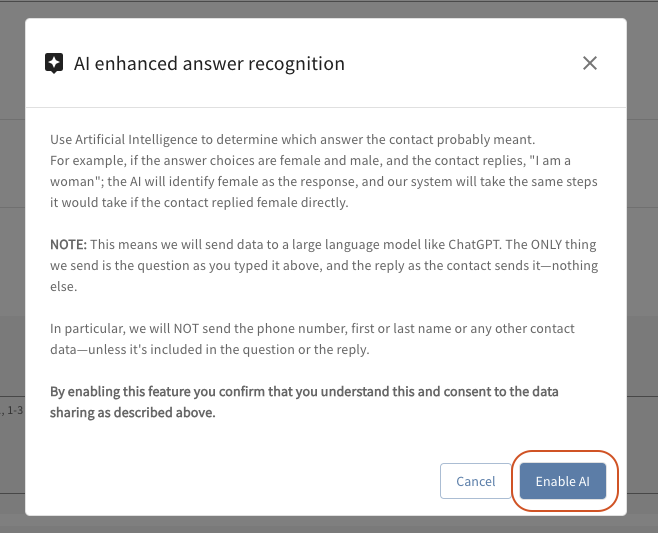Click the AI sparkle icon in header
Image resolution: width=658 pixels, height=533 pixels.
coord(54,64)
